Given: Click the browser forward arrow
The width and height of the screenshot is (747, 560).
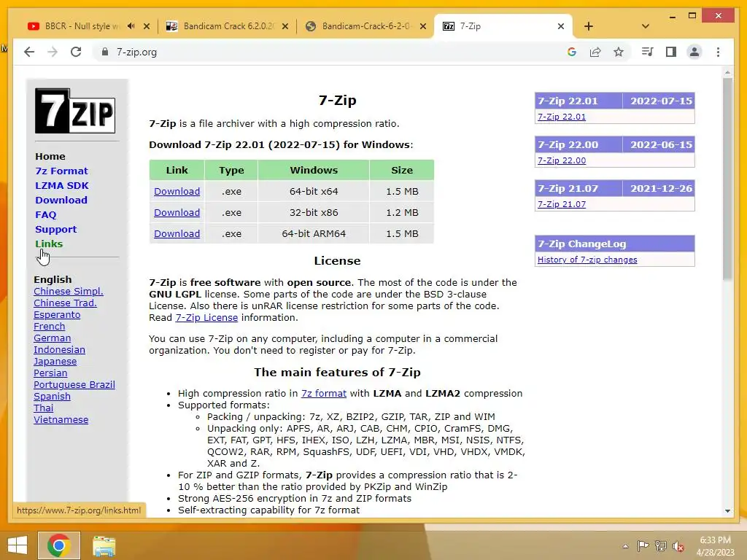Looking at the screenshot, I should 53,52.
